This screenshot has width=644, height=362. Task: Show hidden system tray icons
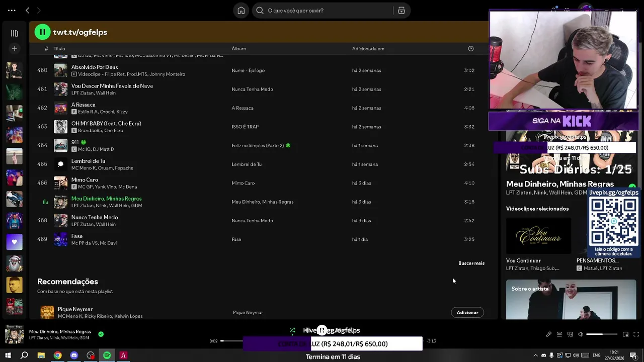(535, 355)
